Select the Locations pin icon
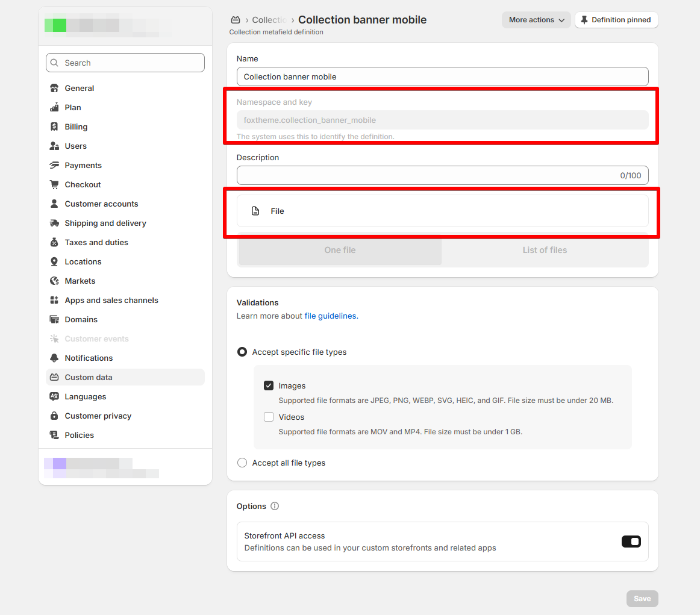 pos(54,261)
